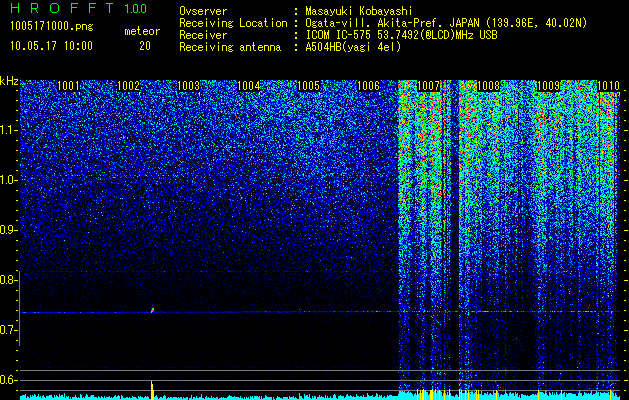Click the 1002 time marker
This screenshot has width=629, height=400.
[x=128, y=86]
